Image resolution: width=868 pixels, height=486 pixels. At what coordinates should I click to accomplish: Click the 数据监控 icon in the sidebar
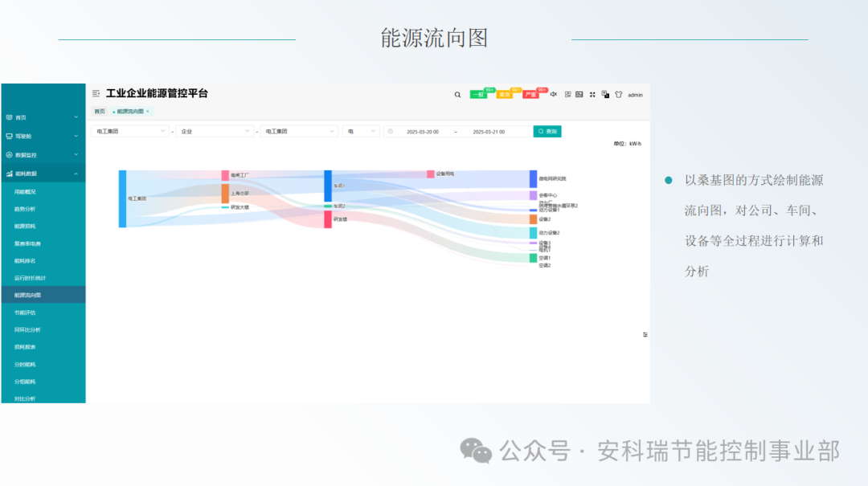pyautogui.click(x=9, y=155)
